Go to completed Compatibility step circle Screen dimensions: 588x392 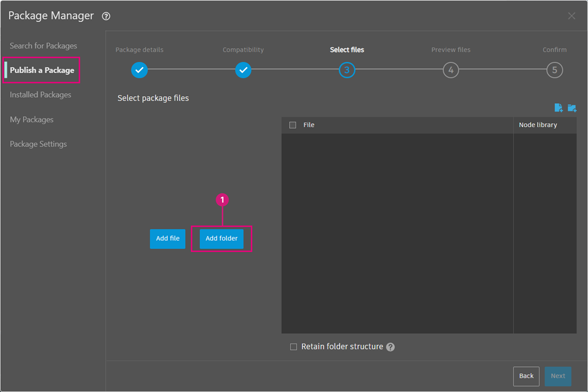coord(243,70)
